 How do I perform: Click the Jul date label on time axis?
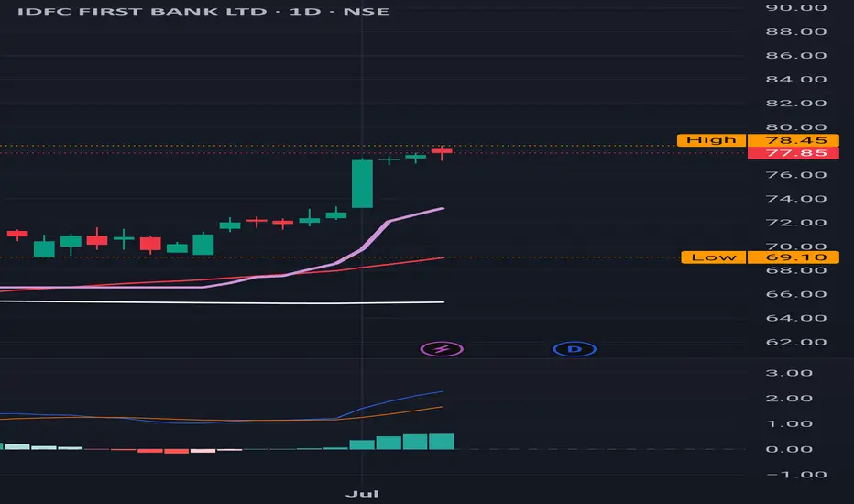point(362,494)
